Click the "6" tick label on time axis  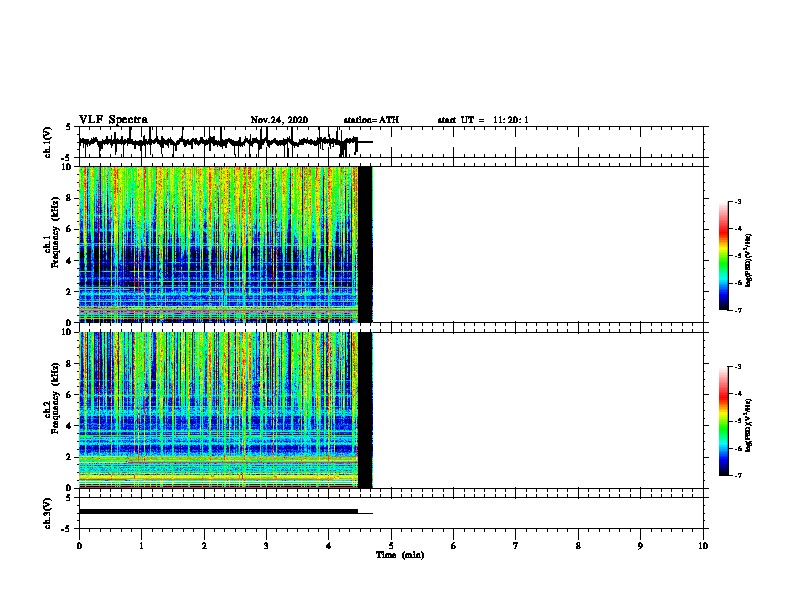tap(453, 546)
